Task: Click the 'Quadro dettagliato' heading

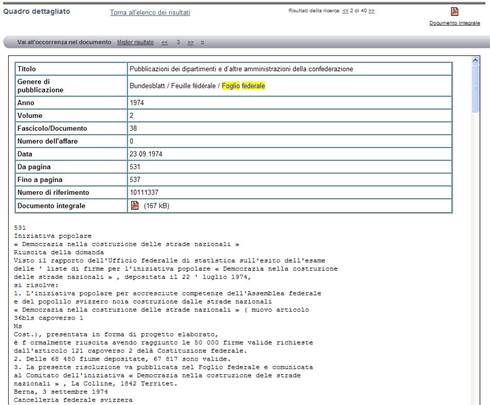Action: click(x=37, y=11)
